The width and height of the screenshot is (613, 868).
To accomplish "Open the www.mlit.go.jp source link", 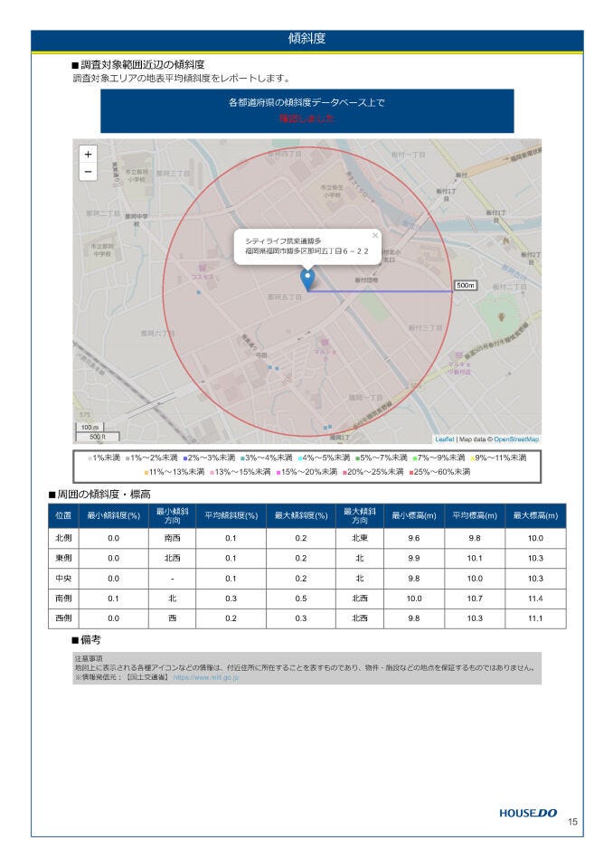I will pyautogui.click(x=206, y=676).
